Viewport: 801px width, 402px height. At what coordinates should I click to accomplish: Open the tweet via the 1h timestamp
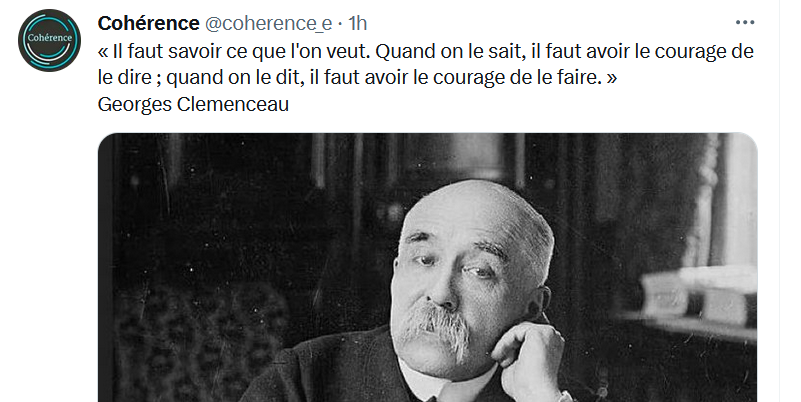pos(357,23)
